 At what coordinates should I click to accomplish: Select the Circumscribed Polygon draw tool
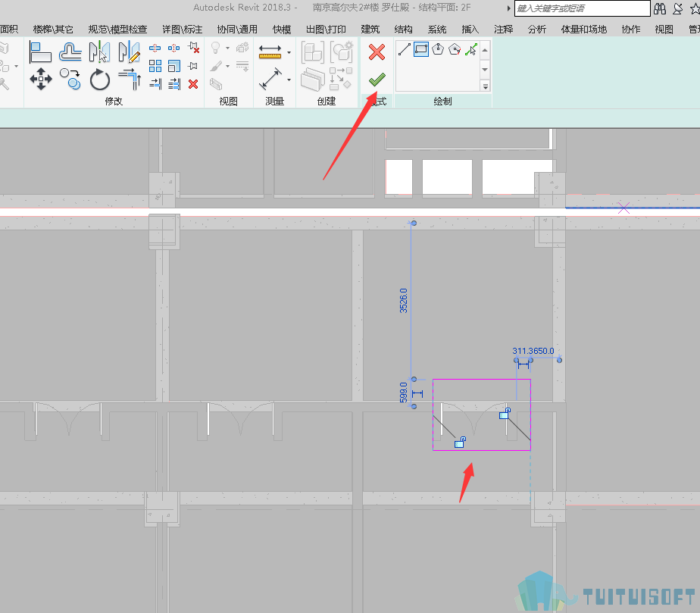(455, 49)
